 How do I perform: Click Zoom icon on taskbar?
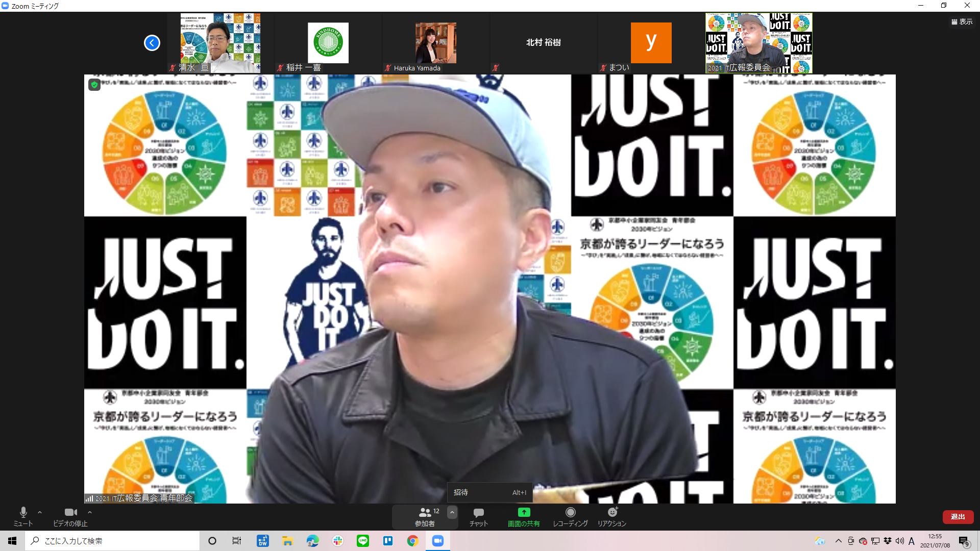438,541
